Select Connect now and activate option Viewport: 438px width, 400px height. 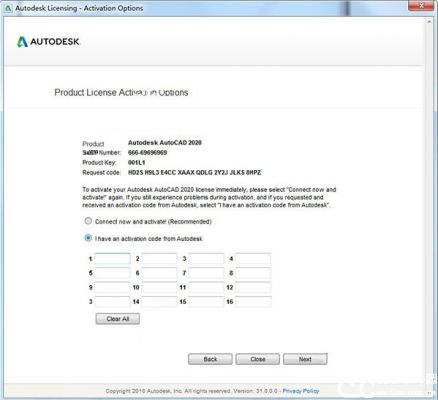(88, 221)
